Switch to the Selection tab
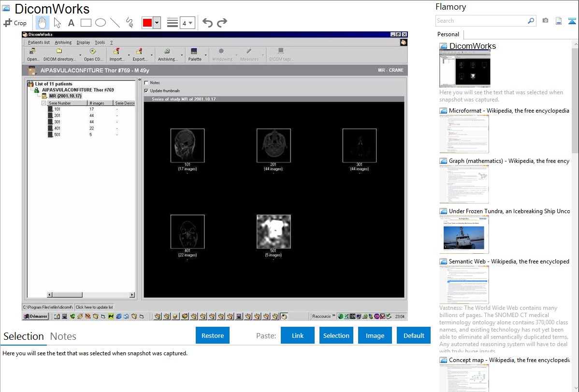This screenshot has height=392, width=579. 24,336
